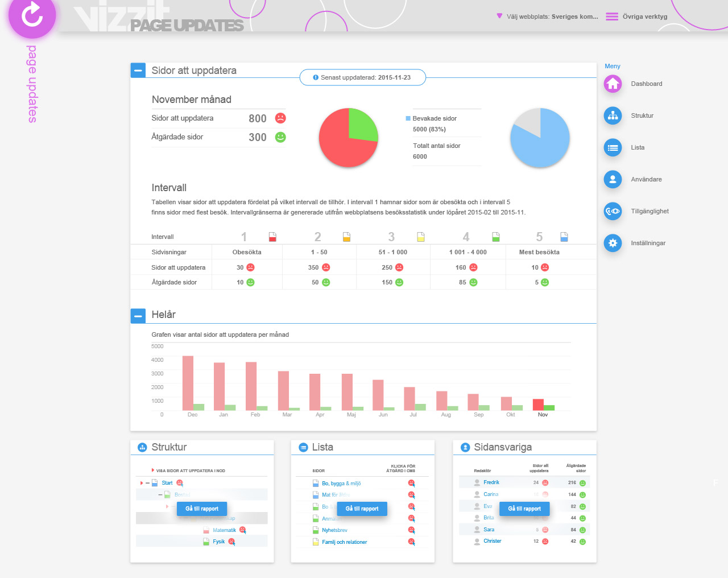Open the Lista icon in menu
Screen dimensions: 728x578
pyautogui.click(x=613, y=147)
